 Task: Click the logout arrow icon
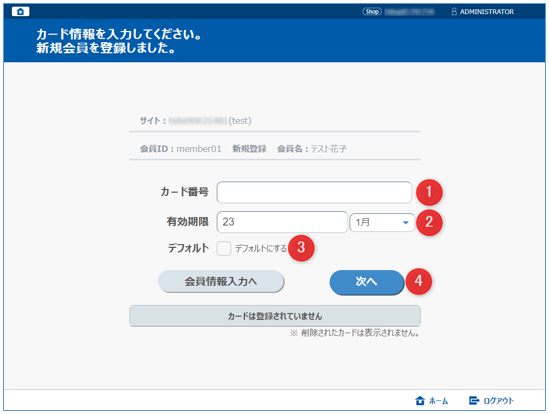point(474,400)
